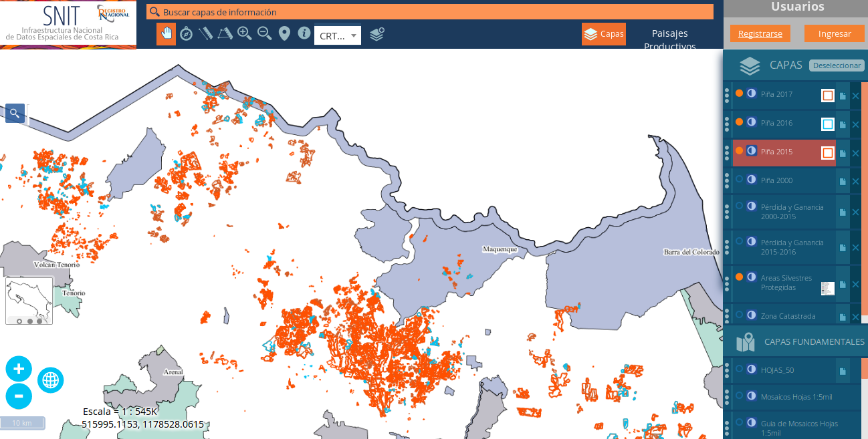
Task: Click the Piña 2016 blue legend swatch
Action: [x=828, y=124]
